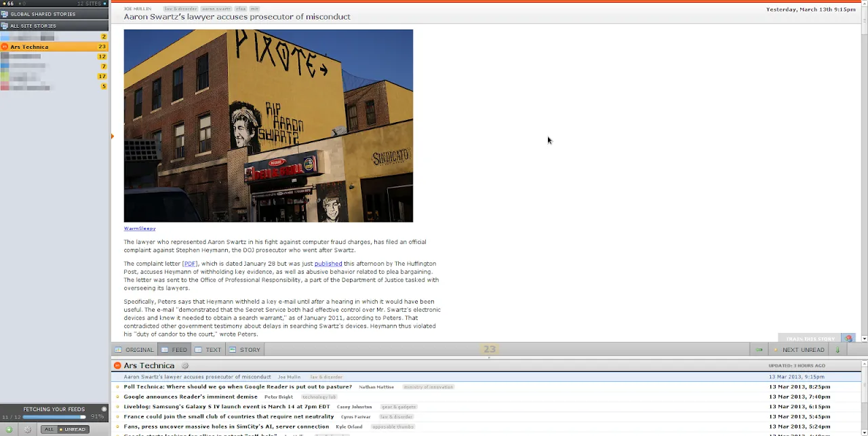Image resolution: width=868 pixels, height=436 pixels.
Task: Open the WarmSleepy image credit link
Action: click(139, 229)
